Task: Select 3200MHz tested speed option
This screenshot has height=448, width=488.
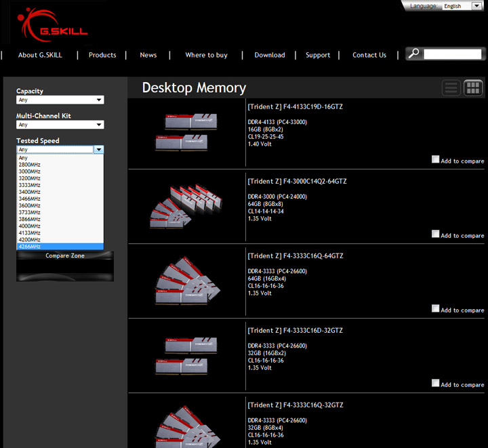Action: [60, 178]
